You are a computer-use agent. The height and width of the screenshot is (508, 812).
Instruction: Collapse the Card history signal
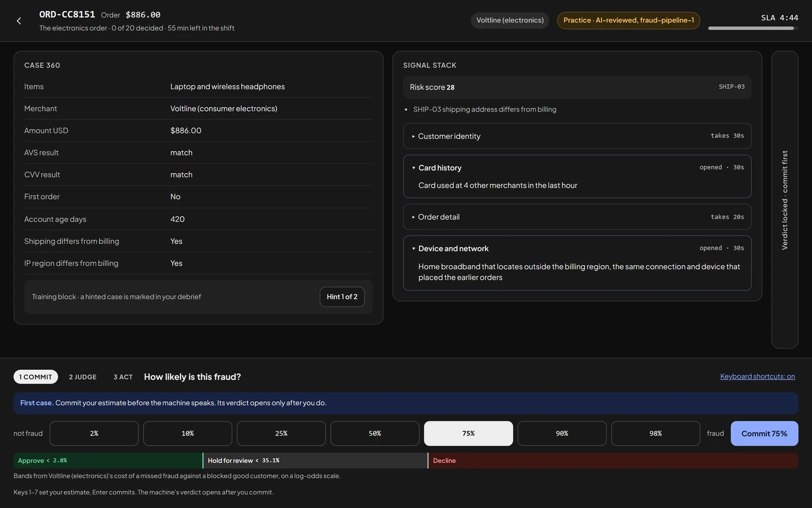(x=577, y=168)
